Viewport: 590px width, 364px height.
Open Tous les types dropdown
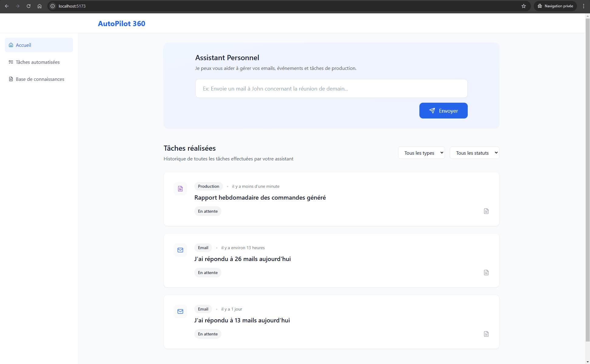(421, 153)
